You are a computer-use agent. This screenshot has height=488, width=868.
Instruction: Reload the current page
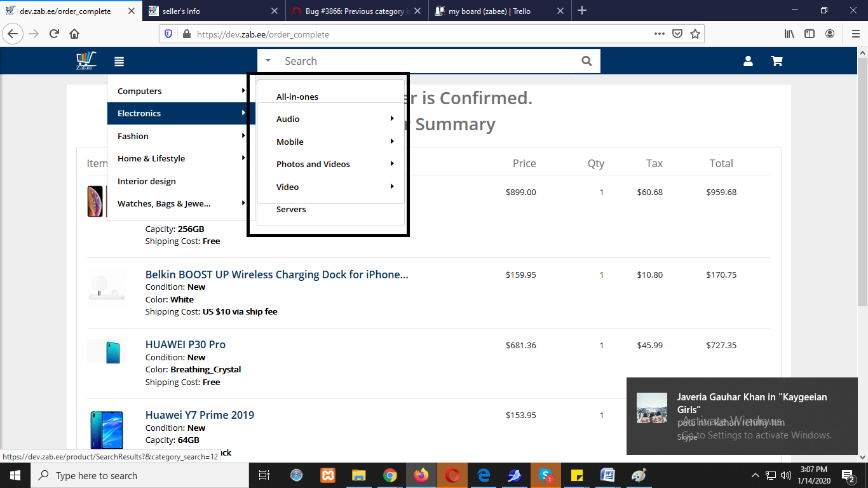click(55, 34)
